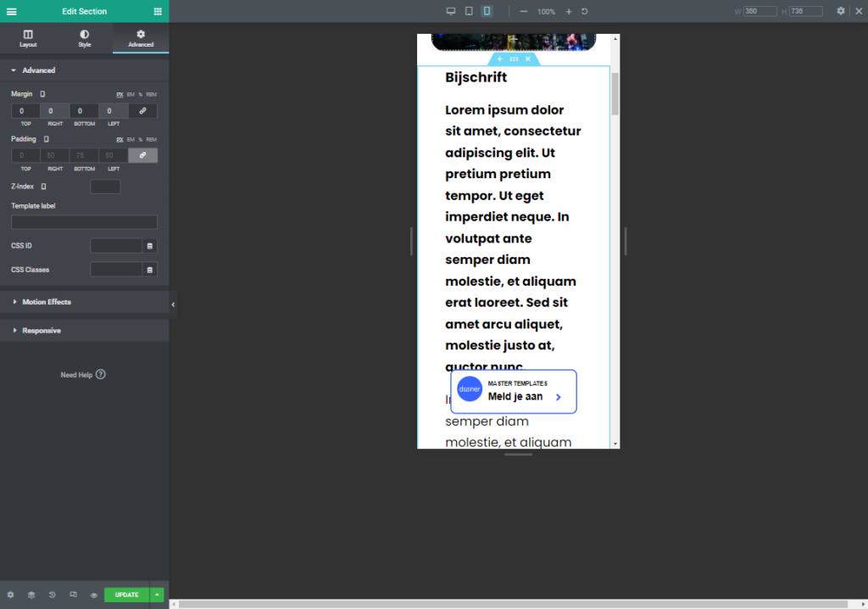Switch to the Layout tab

(x=28, y=38)
